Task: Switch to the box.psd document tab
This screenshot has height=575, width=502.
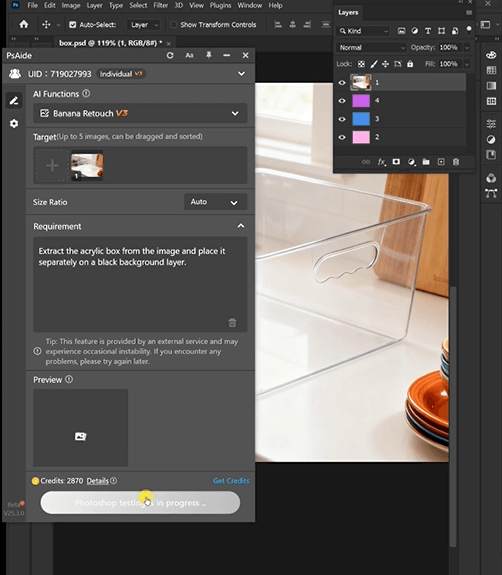Action: point(110,43)
